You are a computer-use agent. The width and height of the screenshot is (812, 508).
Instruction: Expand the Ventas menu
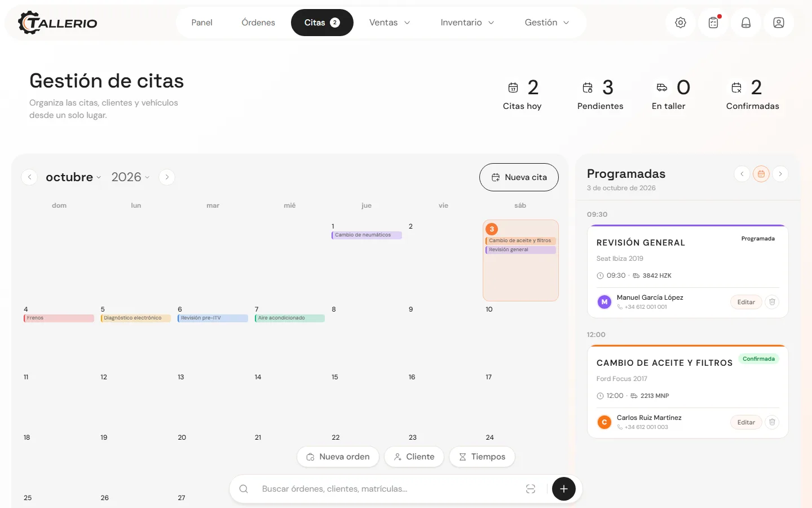(x=390, y=23)
